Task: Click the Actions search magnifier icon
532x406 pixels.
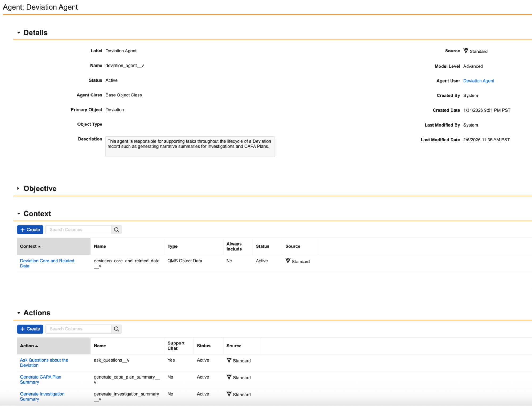Action: (x=117, y=329)
